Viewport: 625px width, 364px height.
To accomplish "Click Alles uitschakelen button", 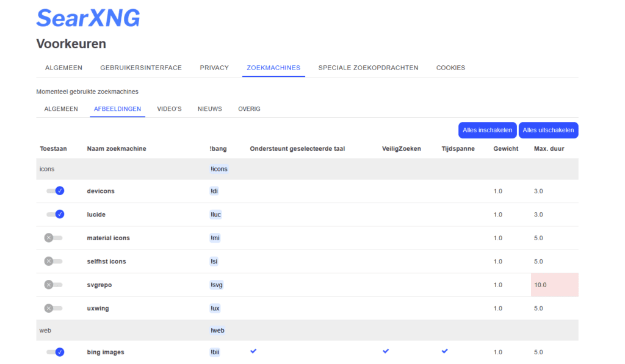I will pyautogui.click(x=549, y=130).
